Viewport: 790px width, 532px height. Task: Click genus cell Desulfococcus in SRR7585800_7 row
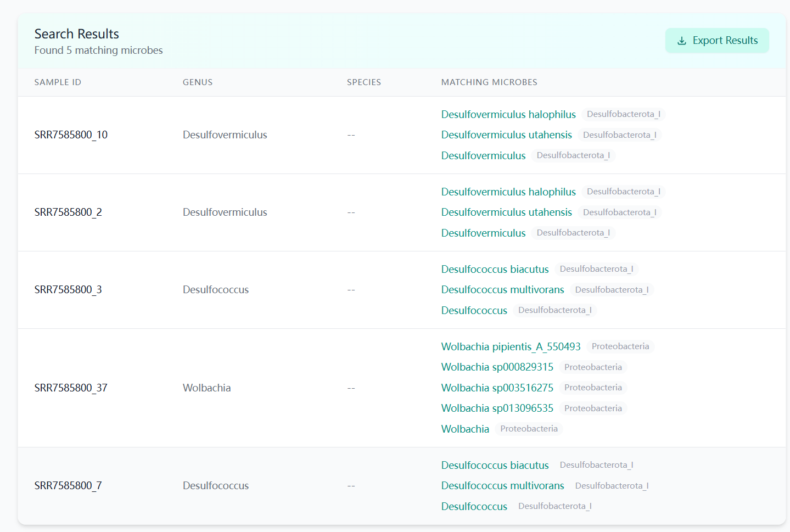(x=216, y=486)
